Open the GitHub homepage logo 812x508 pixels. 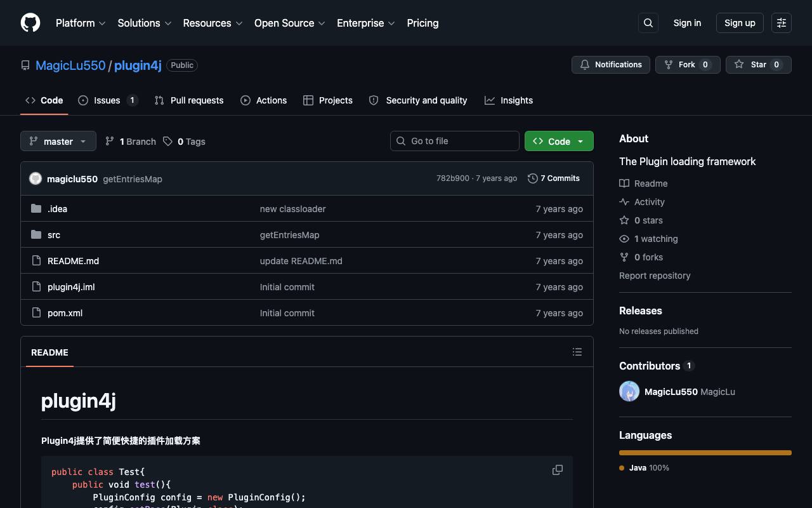pyautogui.click(x=30, y=23)
